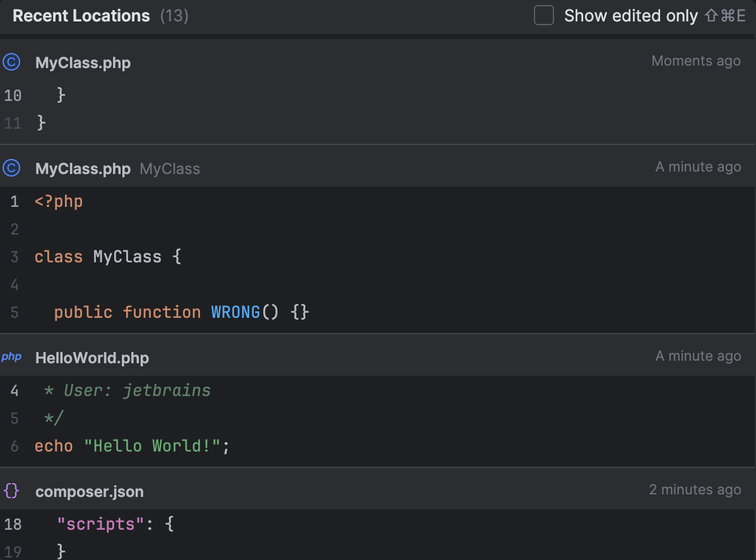Click the curly-braces icon on the composer.json row

(x=12, y=491)
